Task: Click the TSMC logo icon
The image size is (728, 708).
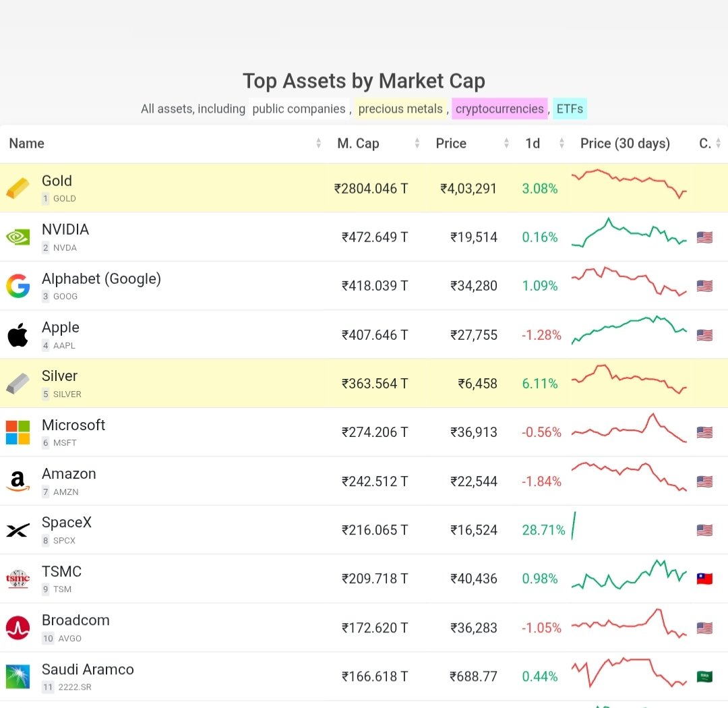Action: [x=18, y=579]
